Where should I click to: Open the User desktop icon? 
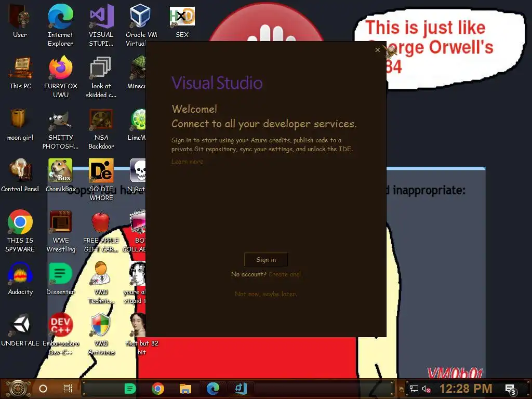point(20,21)
